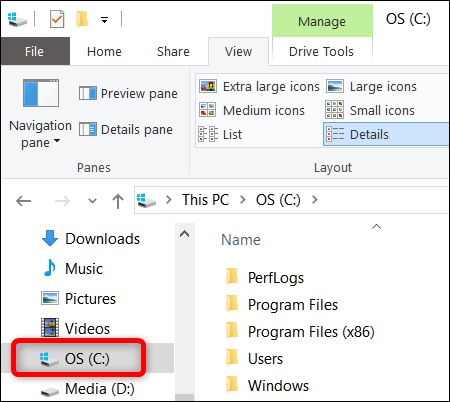Click the Navigation pane icon

(41, 93)
